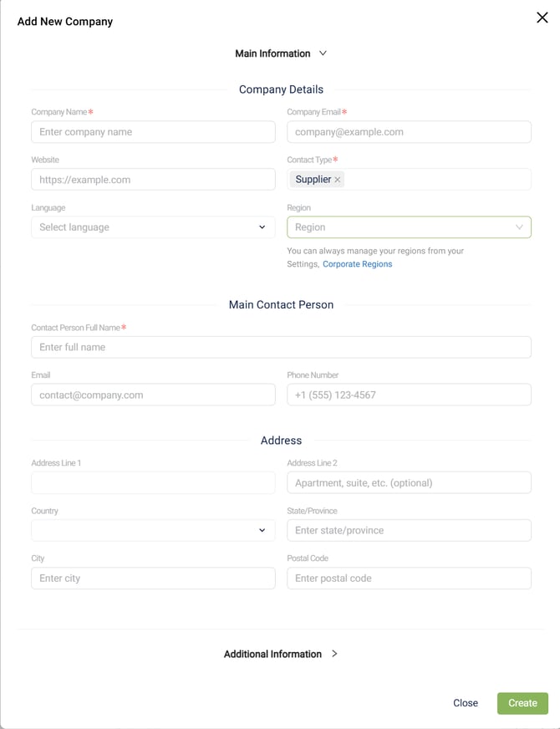Open the Corporate Regions link
This screenshot has height=729, width=560.
(357, 264)
